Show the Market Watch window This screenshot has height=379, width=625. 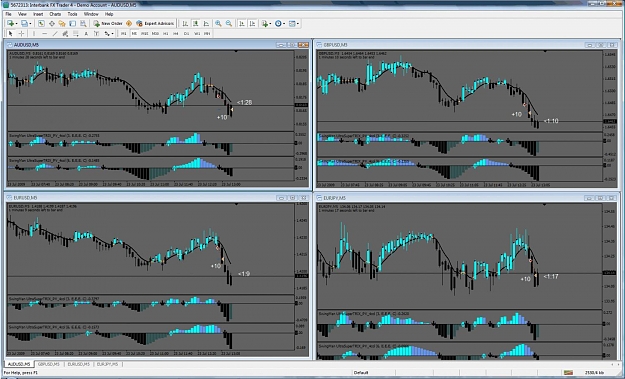click(x=41, y=24)
